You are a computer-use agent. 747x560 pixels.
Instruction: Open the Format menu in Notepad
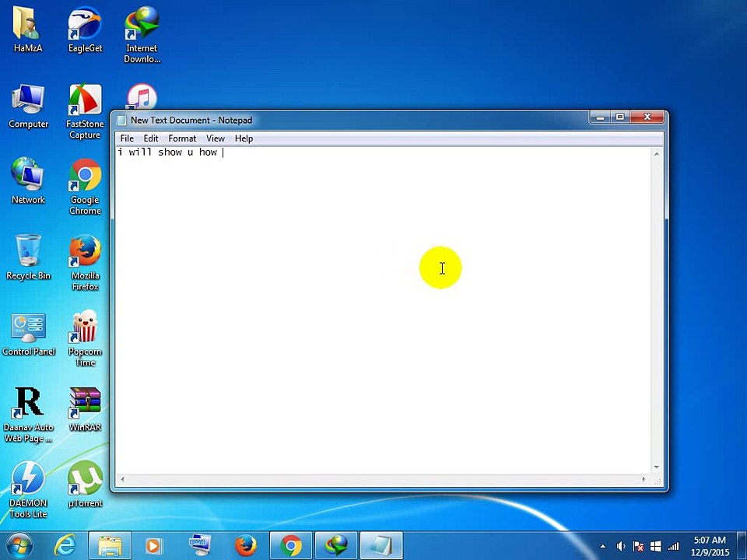pos(182,138)
